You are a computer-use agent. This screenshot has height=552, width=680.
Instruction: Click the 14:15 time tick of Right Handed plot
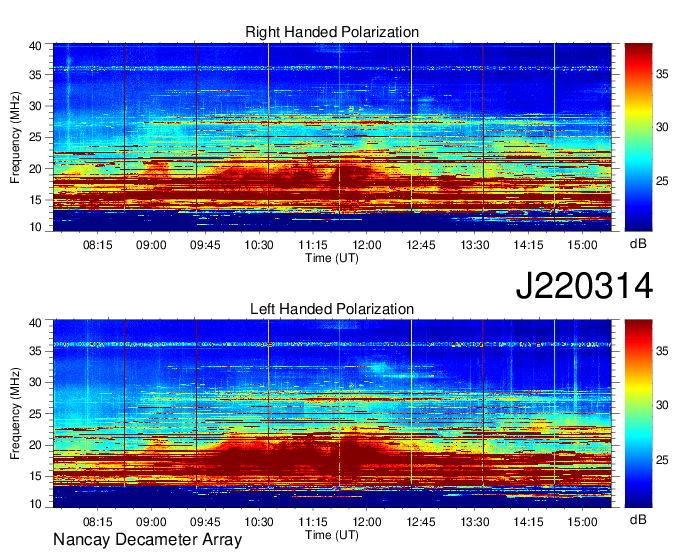click(x=529, y=245)
